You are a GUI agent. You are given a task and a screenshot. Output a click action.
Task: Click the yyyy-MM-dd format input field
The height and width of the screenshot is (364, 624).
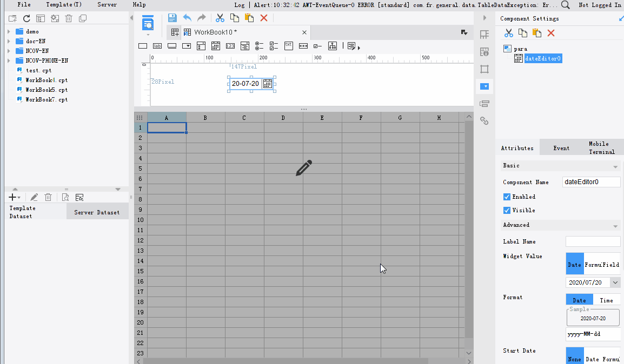593,334
